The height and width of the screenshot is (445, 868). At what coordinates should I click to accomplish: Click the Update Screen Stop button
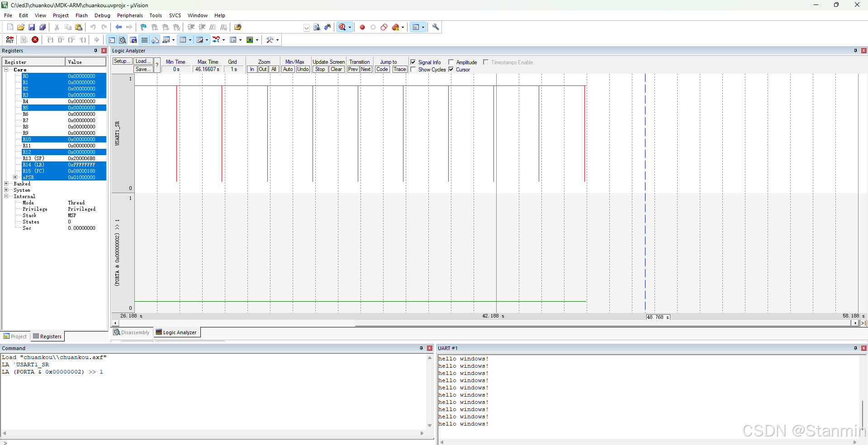coord(320,69)
